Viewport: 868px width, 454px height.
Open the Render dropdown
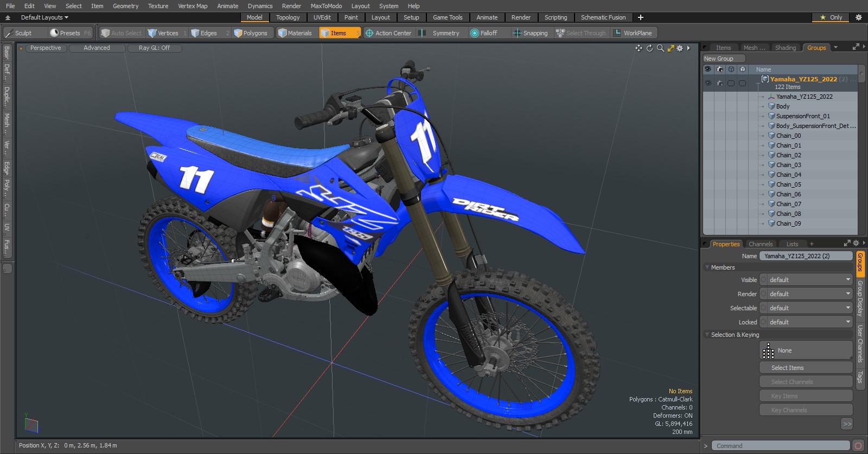[806, 294]
